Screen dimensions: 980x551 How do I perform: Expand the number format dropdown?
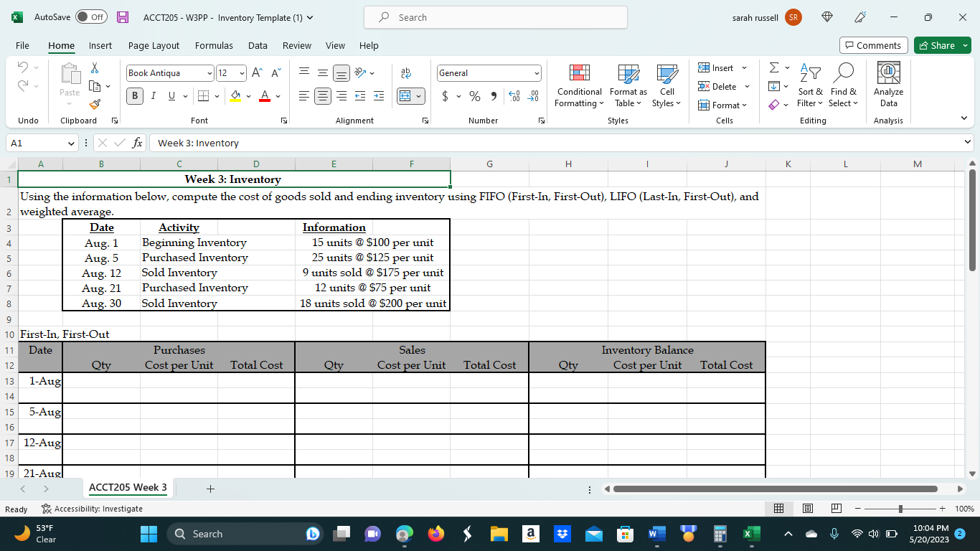tap(536, 73)
